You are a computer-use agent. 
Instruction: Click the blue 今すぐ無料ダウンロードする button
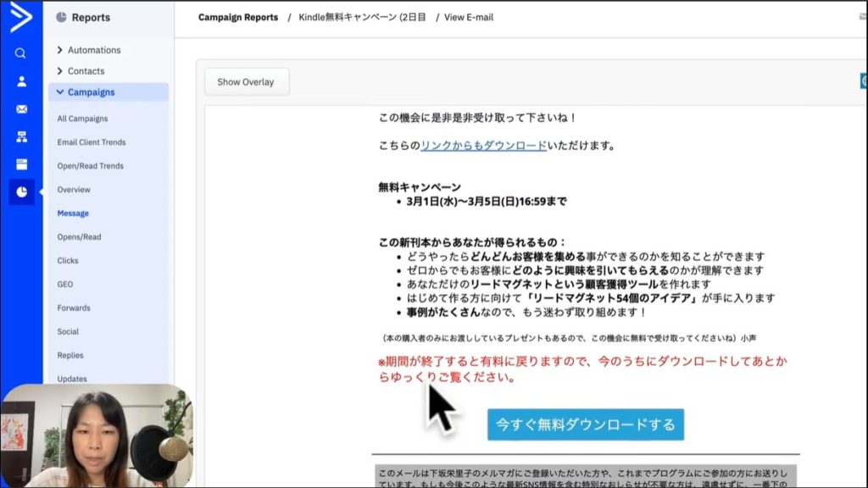(585, 424)
